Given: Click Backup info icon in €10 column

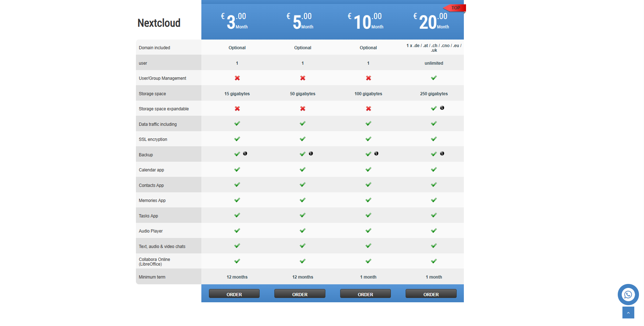Looking at the screenshot, I should [x=376, y=153].
